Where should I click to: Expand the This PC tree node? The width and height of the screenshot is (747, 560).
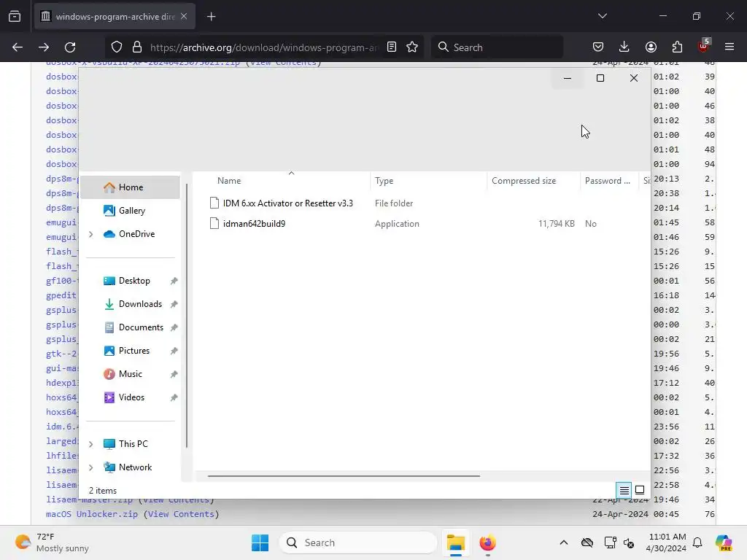pos(91,444)
